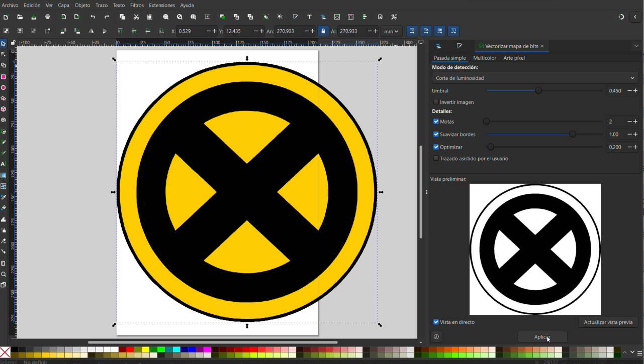Select the Rectangle tool
This screenshot has height=364, width=644.
(x=4, y=77)
